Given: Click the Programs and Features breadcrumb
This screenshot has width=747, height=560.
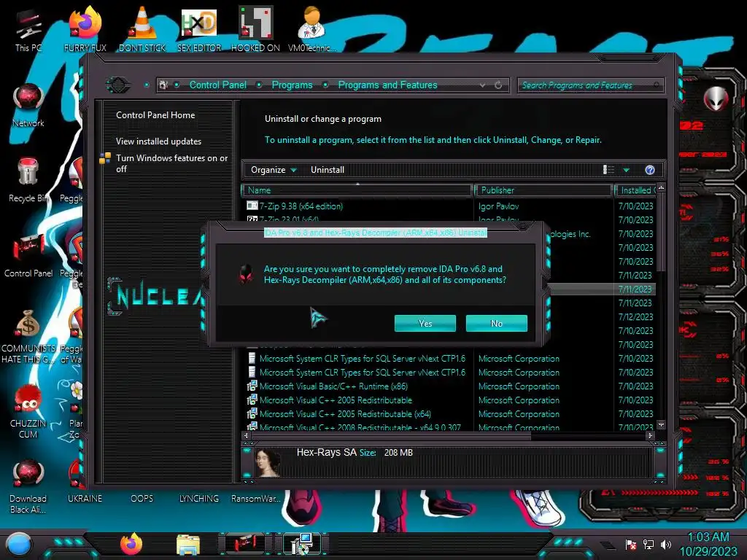Looking at the screenshot, I should click(x=387, y=85).
